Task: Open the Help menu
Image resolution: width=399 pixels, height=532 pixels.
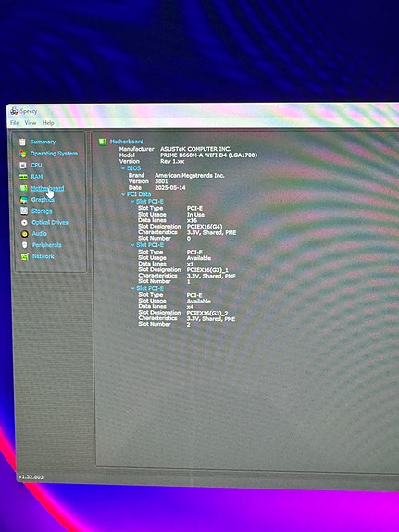Action: [x=48, y=123]
